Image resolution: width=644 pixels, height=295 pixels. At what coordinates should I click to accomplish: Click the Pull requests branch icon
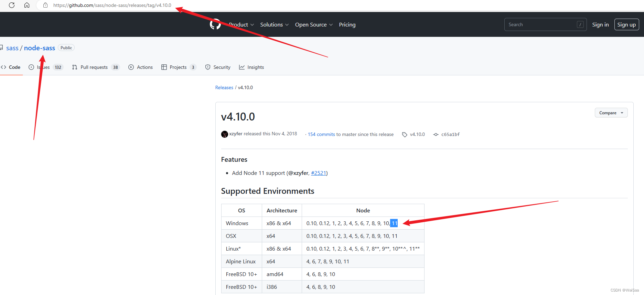coord(75,67)
